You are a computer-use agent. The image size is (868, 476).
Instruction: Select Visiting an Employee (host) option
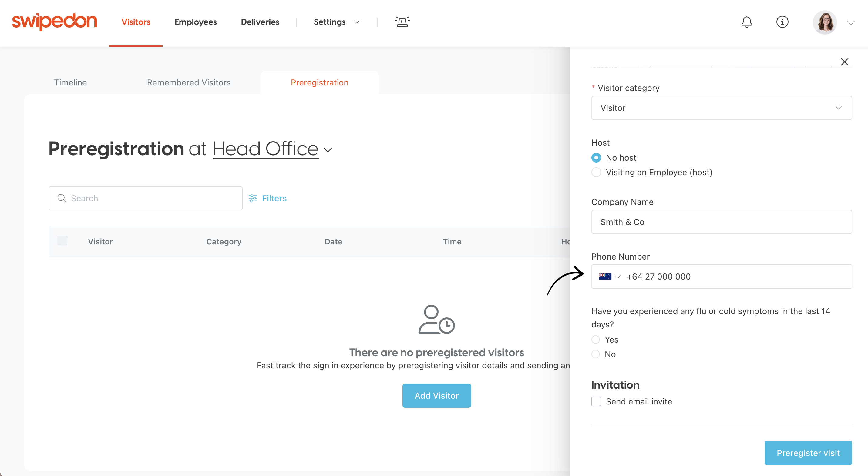596,172
